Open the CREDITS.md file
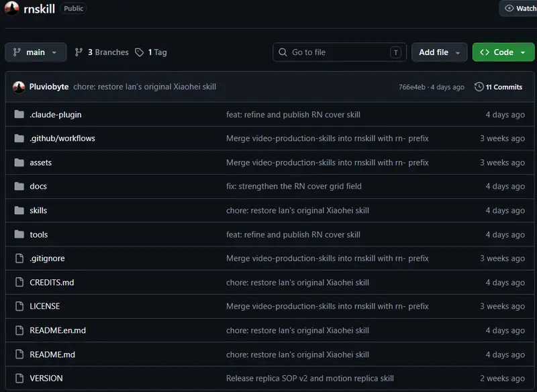This screenshot has height=392, width=537. click(x=52, y=283)
